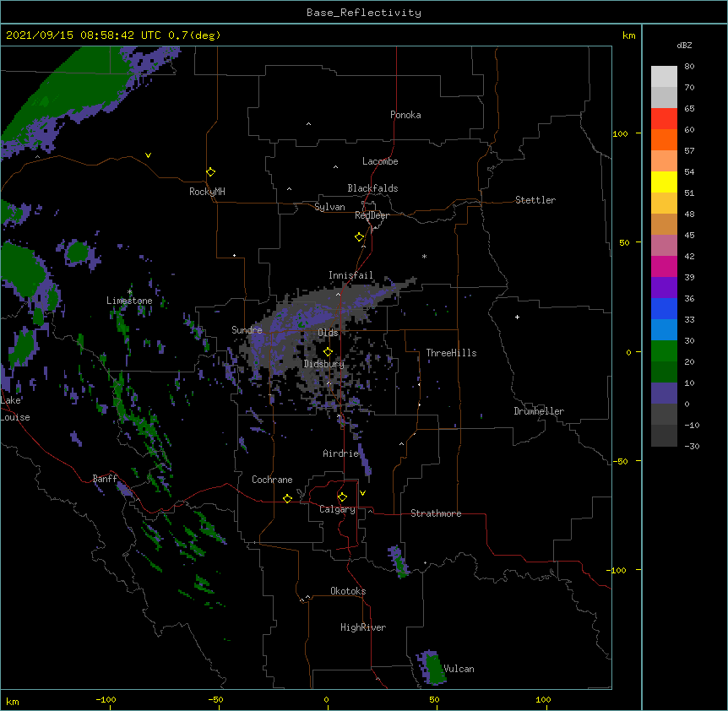728x711 pixels.
Task: Click the Base_Reflectivity title text
Action: (364, 13)
